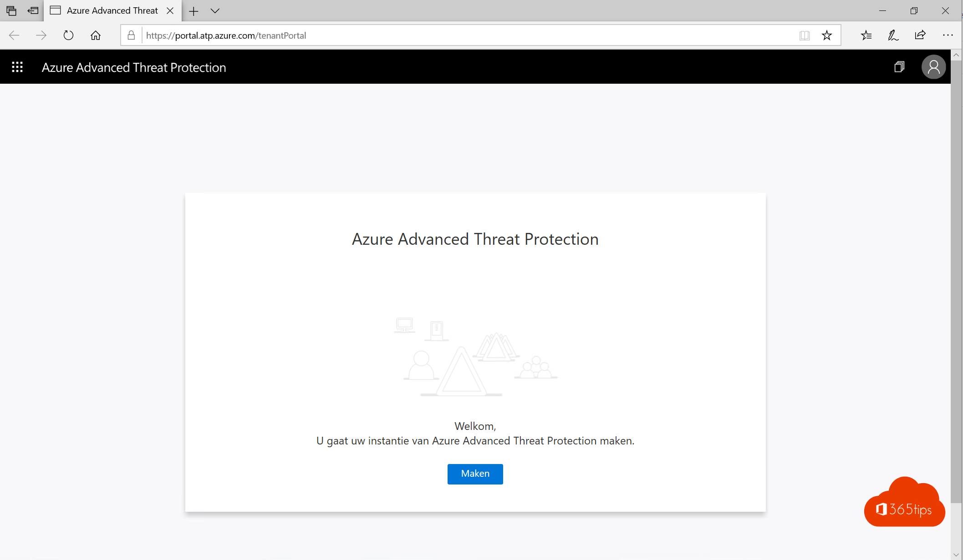Viewport: 963px width, 560px height.
Task: Click the browser back arrow
Action: click(x=14, y=35)
